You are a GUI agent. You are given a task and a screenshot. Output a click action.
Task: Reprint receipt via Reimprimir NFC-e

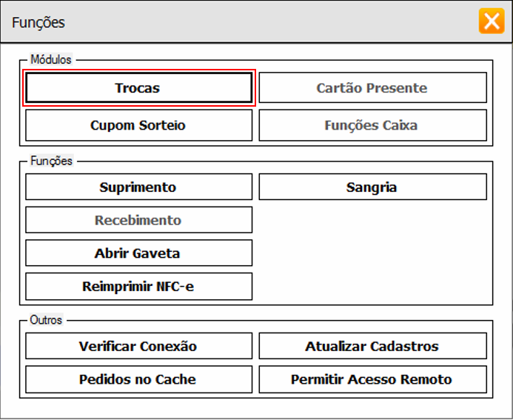point(138,286)
